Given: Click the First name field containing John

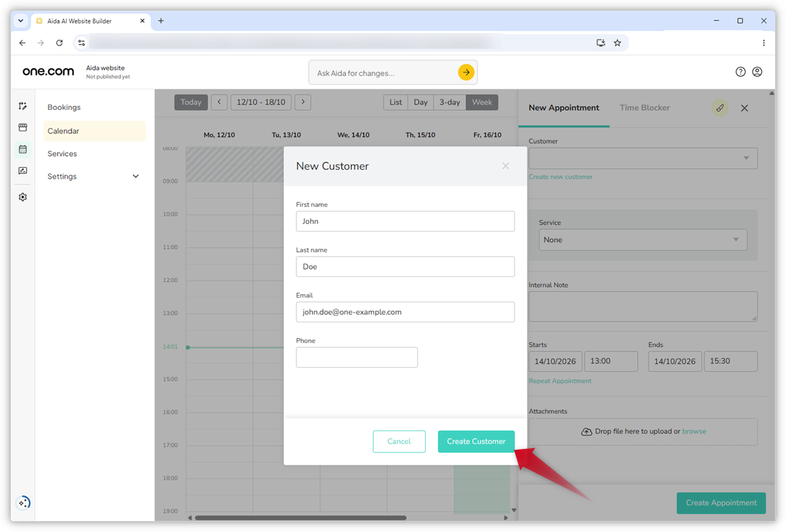Looking at the screenshot, I should tap(405, 221).
